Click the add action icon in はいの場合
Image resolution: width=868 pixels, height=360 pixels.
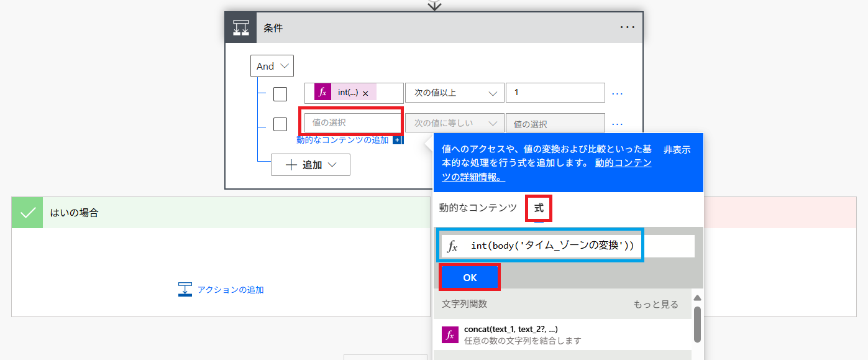pos(185,290)
